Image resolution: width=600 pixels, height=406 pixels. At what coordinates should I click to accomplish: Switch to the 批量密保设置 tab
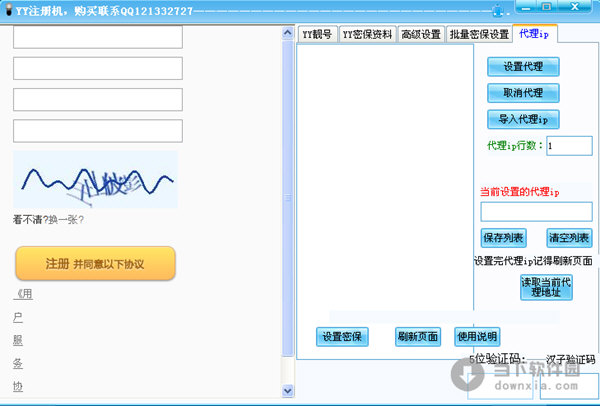pos(479,34)
